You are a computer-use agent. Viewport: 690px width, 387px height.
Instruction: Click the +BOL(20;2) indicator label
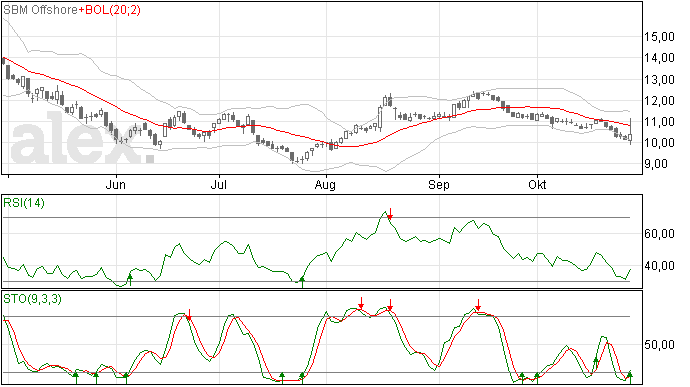pos(110,10)
